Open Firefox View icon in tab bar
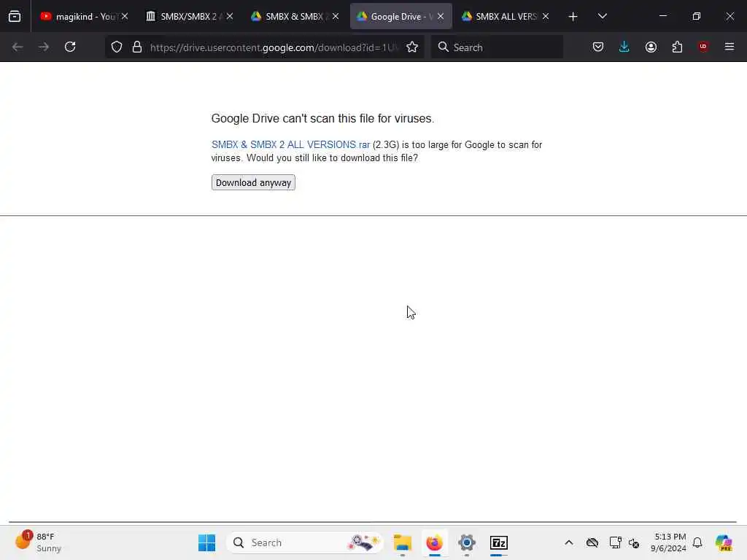 pyautogui.click(x=15, y=16)
